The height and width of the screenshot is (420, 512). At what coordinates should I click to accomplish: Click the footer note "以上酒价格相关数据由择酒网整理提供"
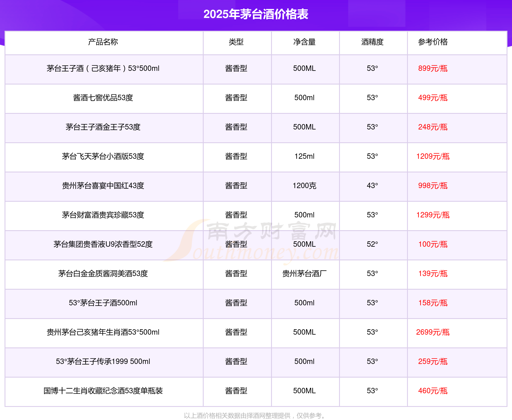237,416
